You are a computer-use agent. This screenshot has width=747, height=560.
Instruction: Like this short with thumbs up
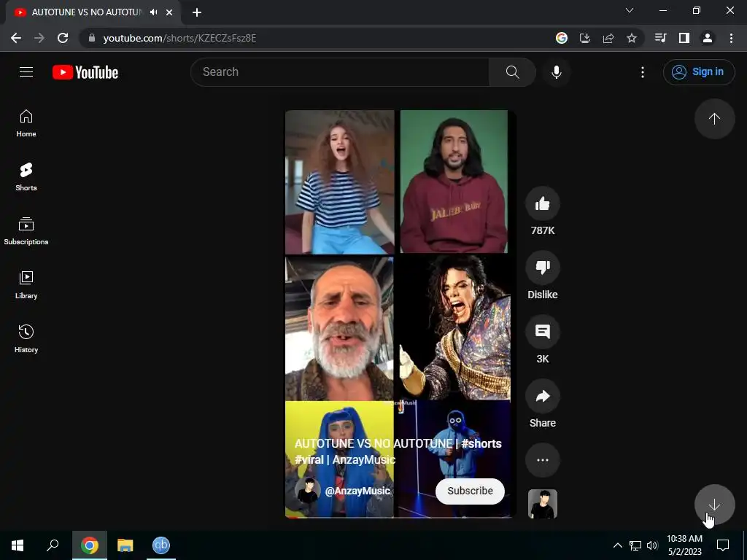pos(543,204)
